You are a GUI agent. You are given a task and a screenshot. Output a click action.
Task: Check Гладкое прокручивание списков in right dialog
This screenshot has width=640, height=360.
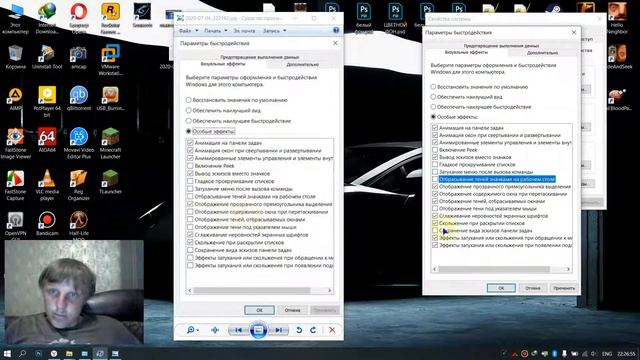pos(435,164)
